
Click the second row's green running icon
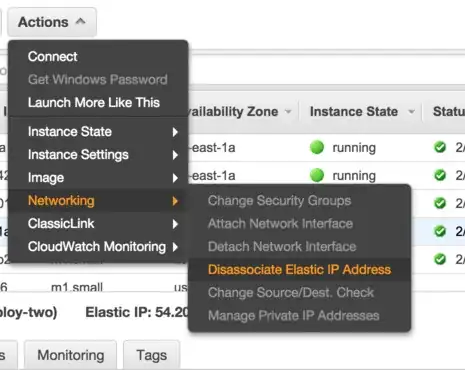317,175
